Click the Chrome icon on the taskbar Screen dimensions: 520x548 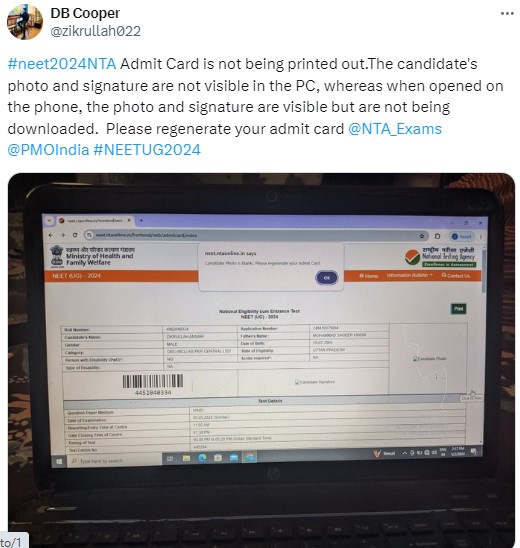point(250,456)
